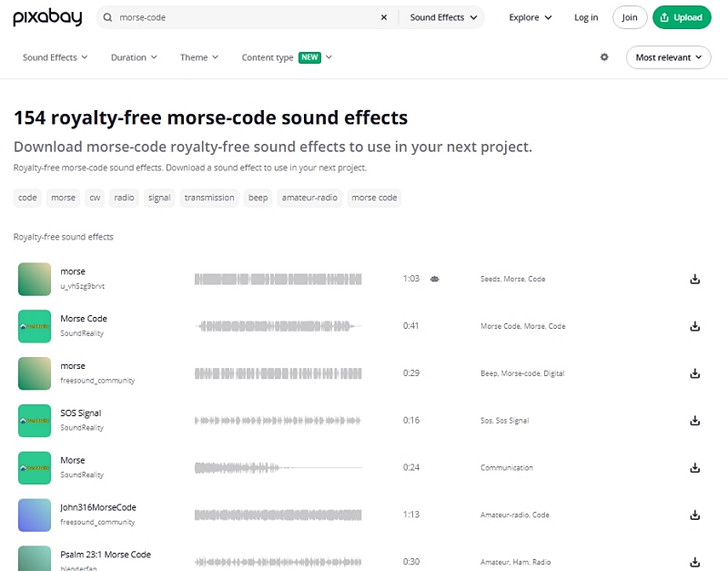Screen dimensions: 728x571
Task: Open the 'Most relevant' sort dropdown
Action: click(x=668, y=57)
